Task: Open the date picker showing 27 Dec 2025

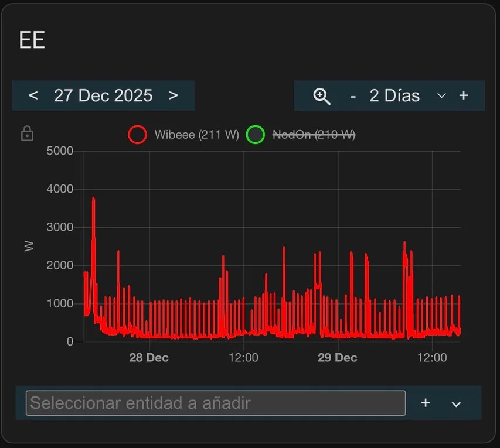Action: 103,95
